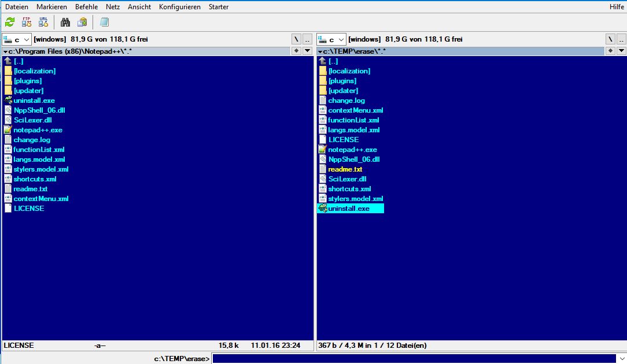Click the green Refresh arrows icon
Image resolution: width=627 pixels, height=364 pixels.
tap(10, 22)
